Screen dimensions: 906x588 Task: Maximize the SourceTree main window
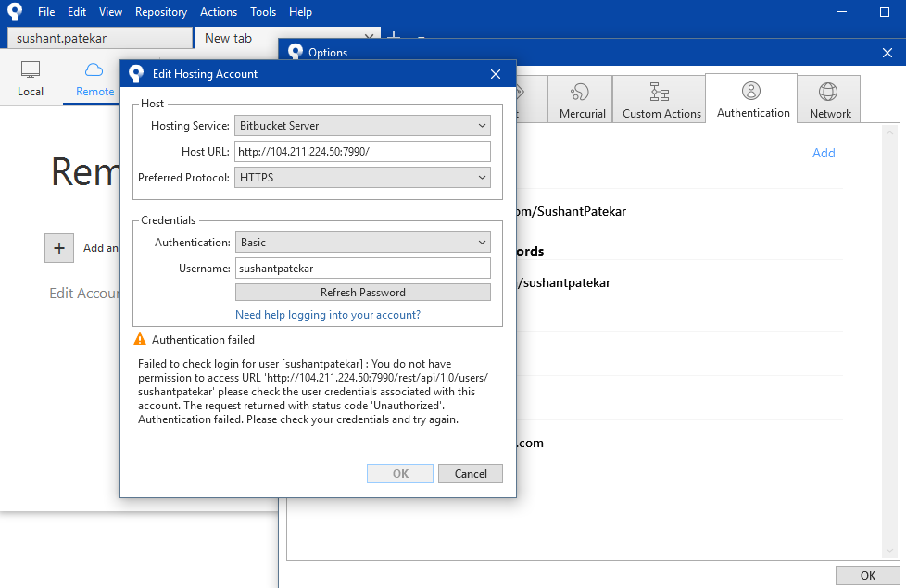coord(885,11)
